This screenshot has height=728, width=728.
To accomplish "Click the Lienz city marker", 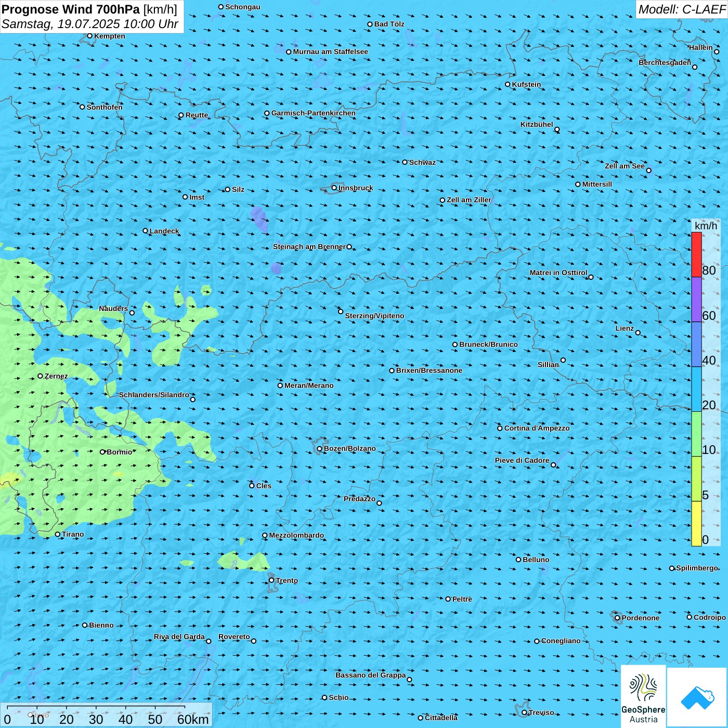I will pos(638,333).
